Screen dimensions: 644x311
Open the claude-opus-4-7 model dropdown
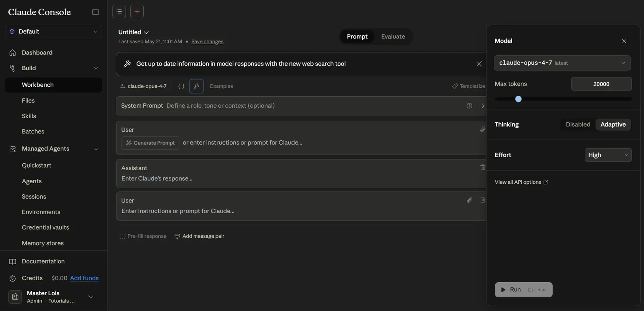(x=562, y=63)
